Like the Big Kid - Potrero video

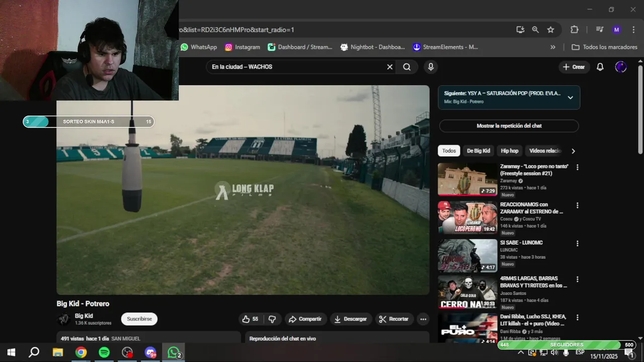251,319
